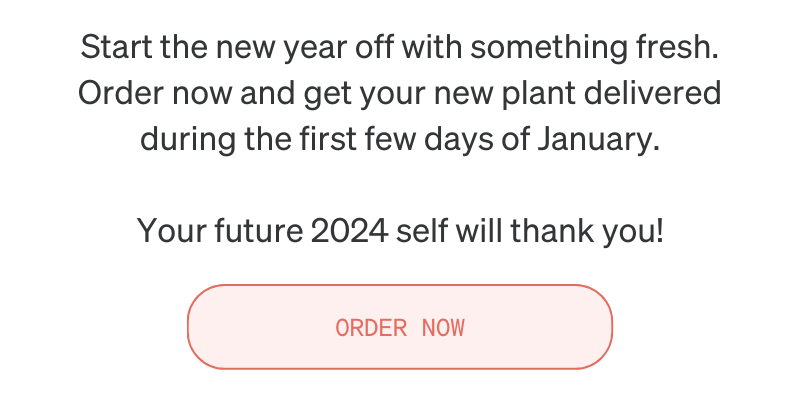Click the word "Start" at the paragraph beginning
This screenshot has width=800, height=413.
[x=116, y=47]
